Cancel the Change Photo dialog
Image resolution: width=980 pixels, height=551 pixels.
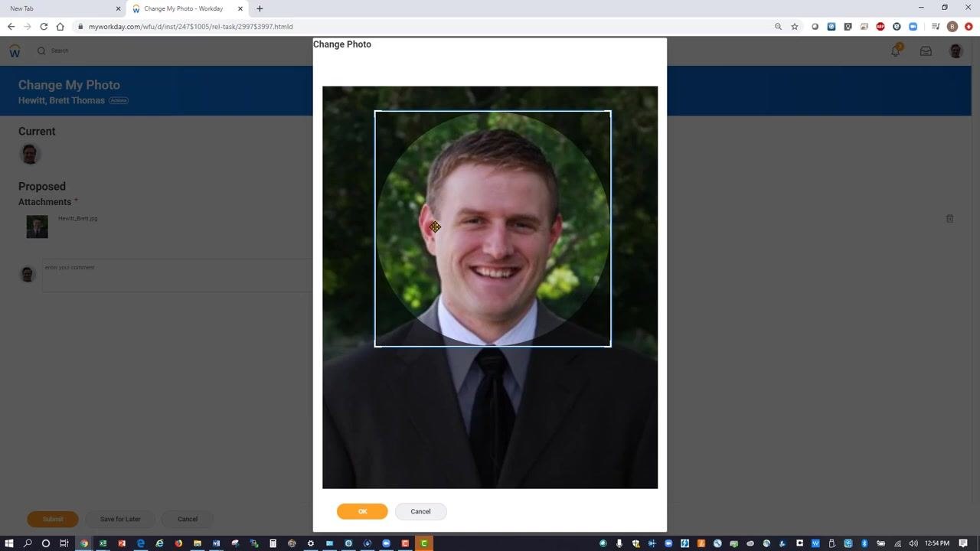click(420, 511)
